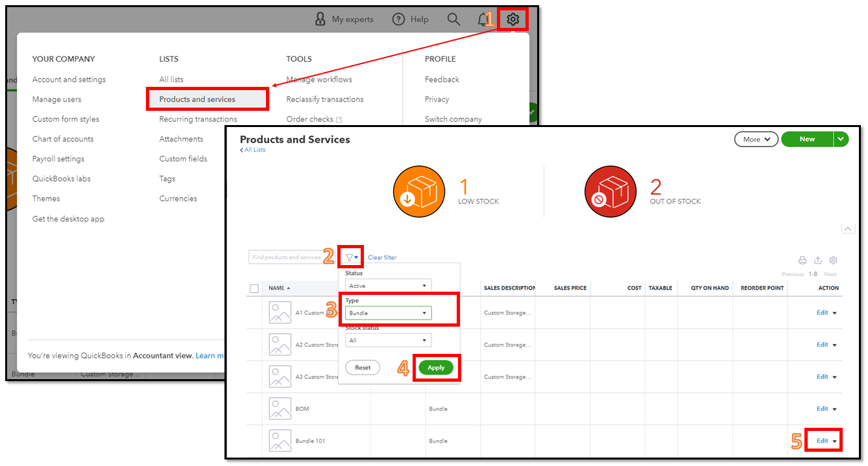Open the Stock status dropdown showing All
Viewport: 868px width, 466px height.
(388, 340)
